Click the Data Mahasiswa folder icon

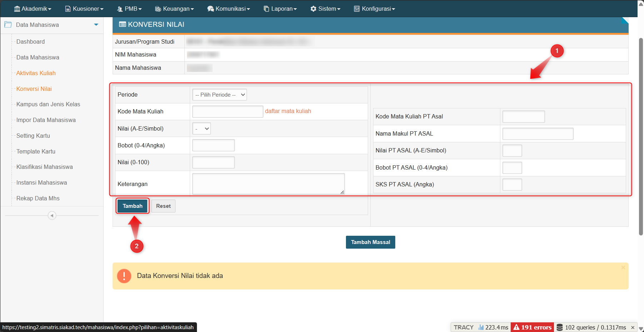[x=8, y=25]
